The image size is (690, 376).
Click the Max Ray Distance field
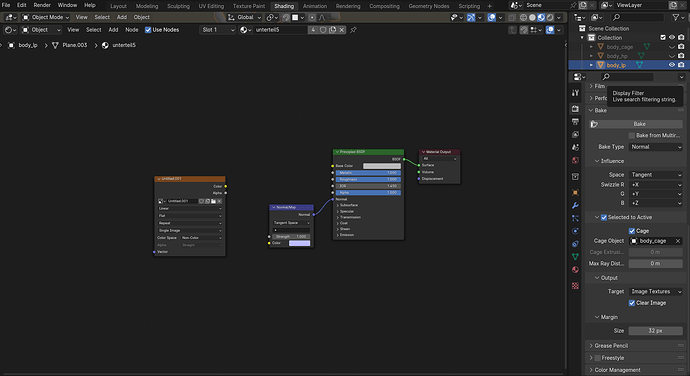656,263
